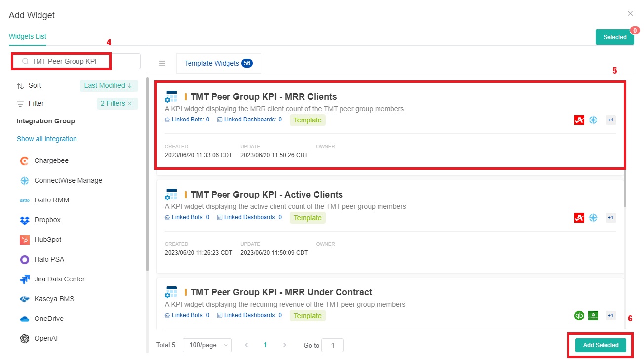Screen dimensions: 644x359
Task: Click the Dropbox logo icon
Action: (25, 220)
